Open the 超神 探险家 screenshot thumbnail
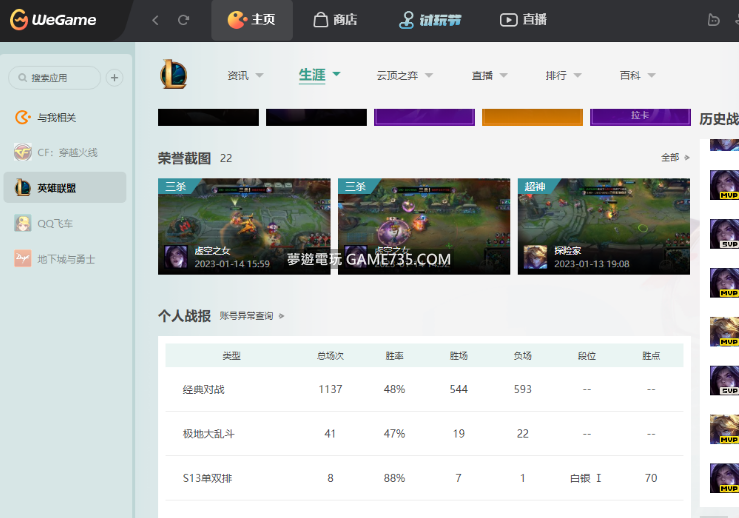Screen dimensions: 739x518 [603, 226]
